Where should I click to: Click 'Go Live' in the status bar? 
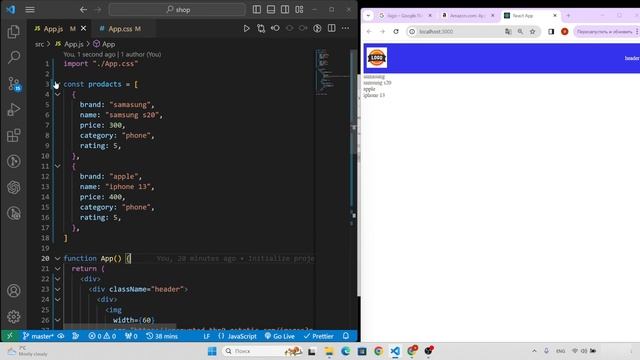pyautogui.click(x=280, y=336)
